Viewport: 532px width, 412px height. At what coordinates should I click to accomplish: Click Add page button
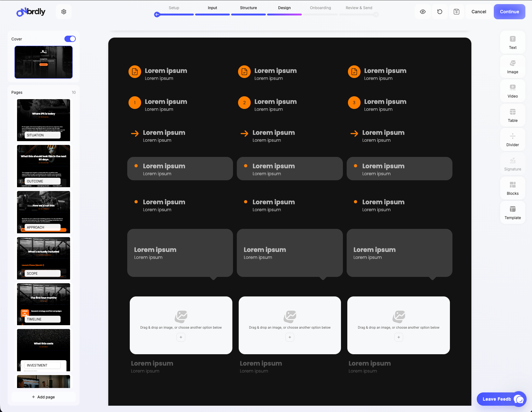44,397
